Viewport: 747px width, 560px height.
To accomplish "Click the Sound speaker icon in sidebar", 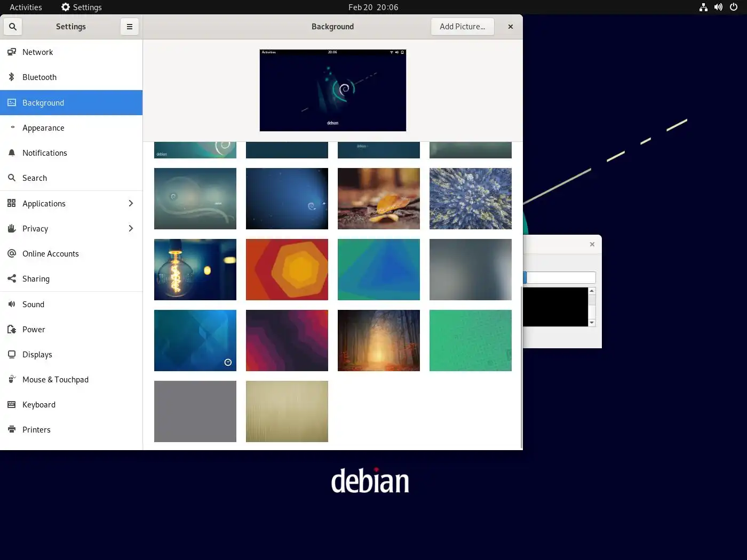I will point(12,304).
